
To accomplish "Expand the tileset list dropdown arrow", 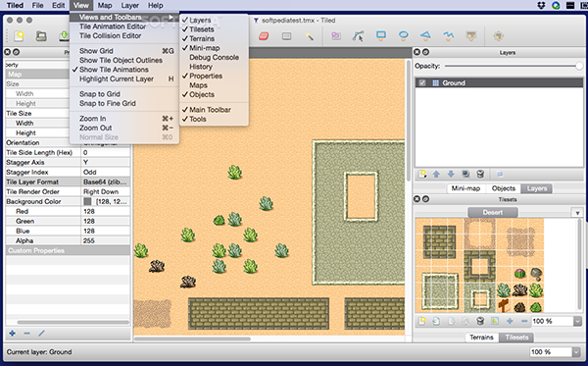I will pos(577,213).
